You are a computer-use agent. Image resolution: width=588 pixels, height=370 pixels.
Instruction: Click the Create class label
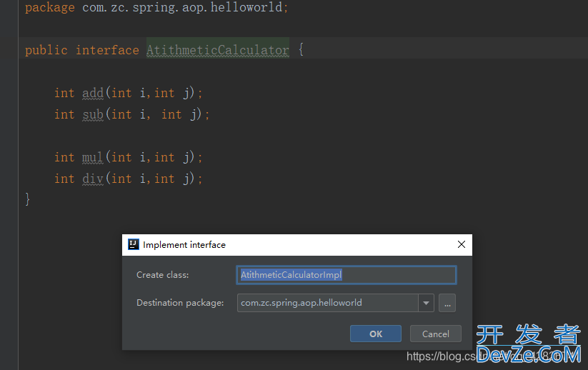point(162,275)
